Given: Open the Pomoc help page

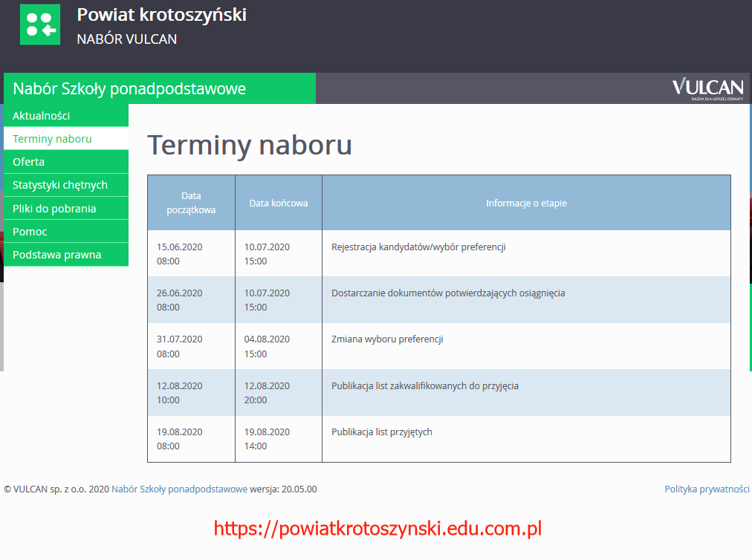Looking at the screenshot, I should (x=30, y=232).
